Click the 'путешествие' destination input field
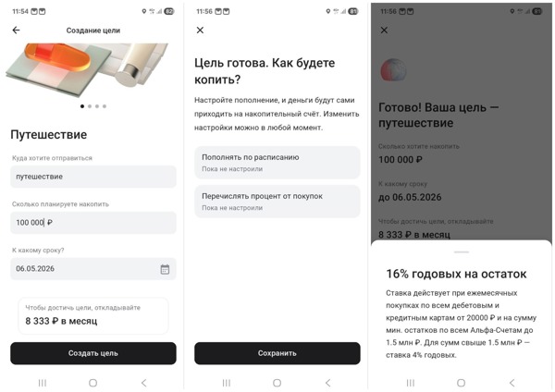This screenshot has height=392, width=555. coord(93,177)
